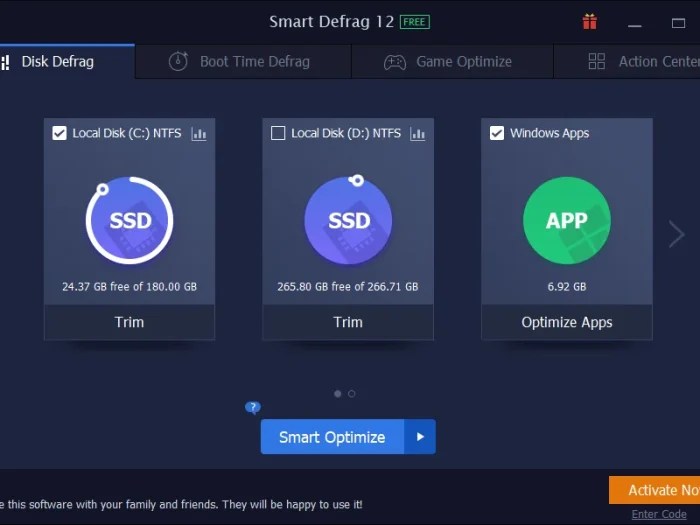Open the Enter Code link
Viewport: 700px width, 525px height.
[659, 514]
